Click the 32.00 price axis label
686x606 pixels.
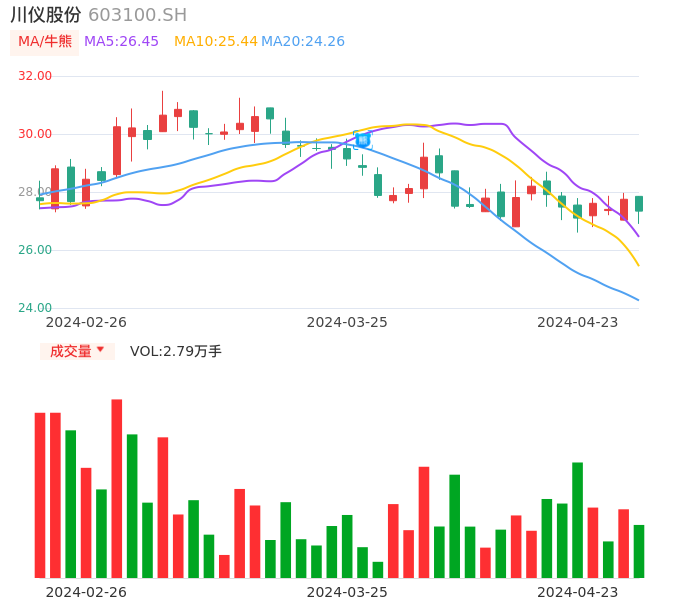point(36,76)
